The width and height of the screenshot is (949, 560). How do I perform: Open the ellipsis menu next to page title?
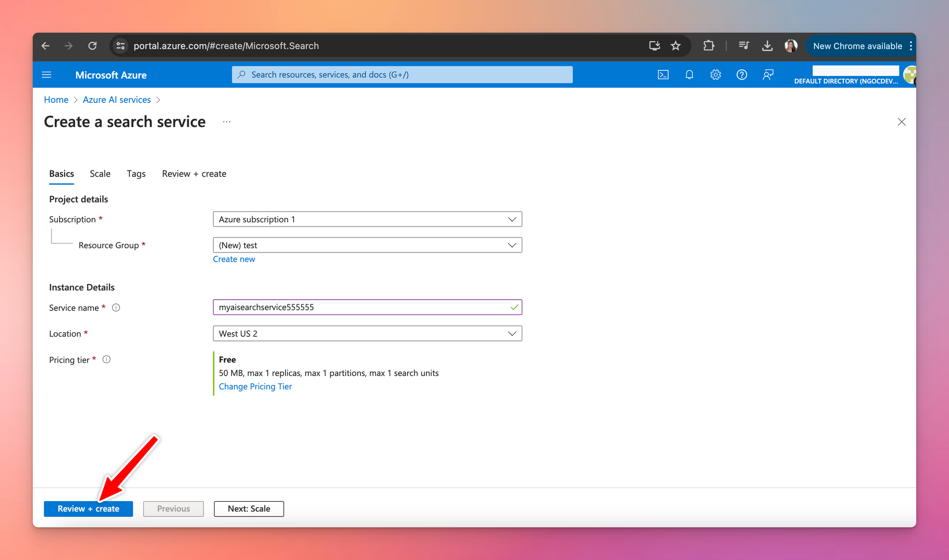coord(227,122)
